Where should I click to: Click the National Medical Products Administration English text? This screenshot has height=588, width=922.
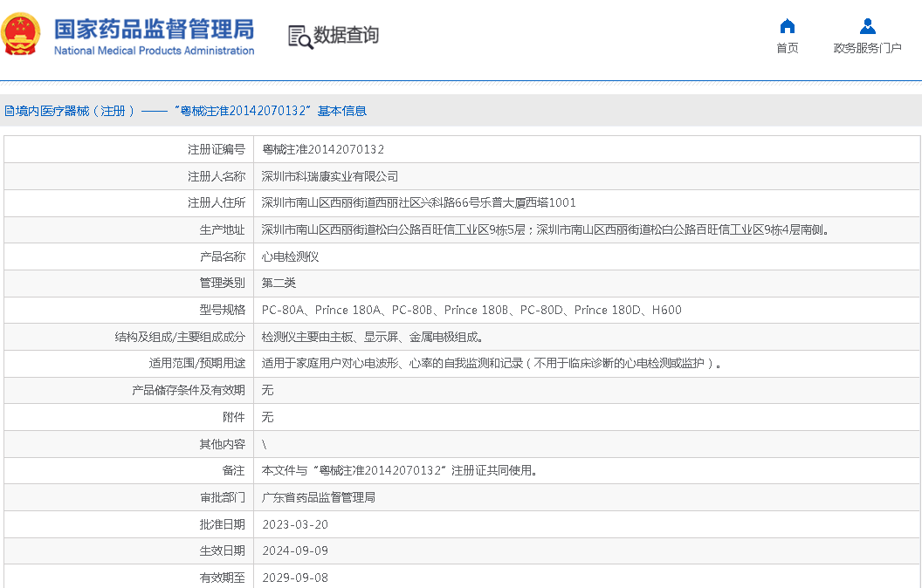(154, 51)
